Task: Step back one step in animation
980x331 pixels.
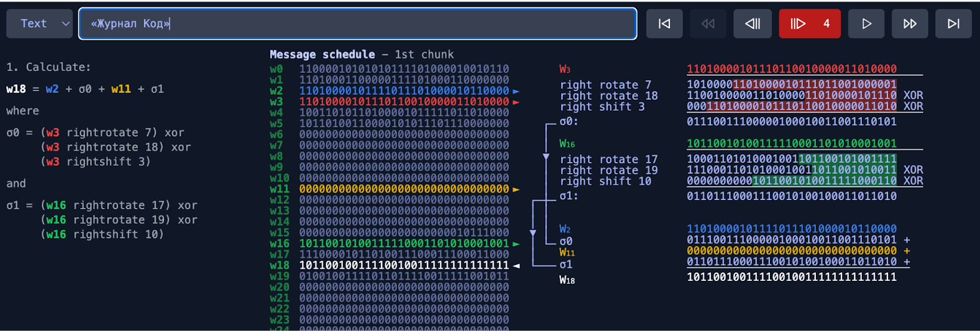Action: pyautogui.click(x=752, y=24)
